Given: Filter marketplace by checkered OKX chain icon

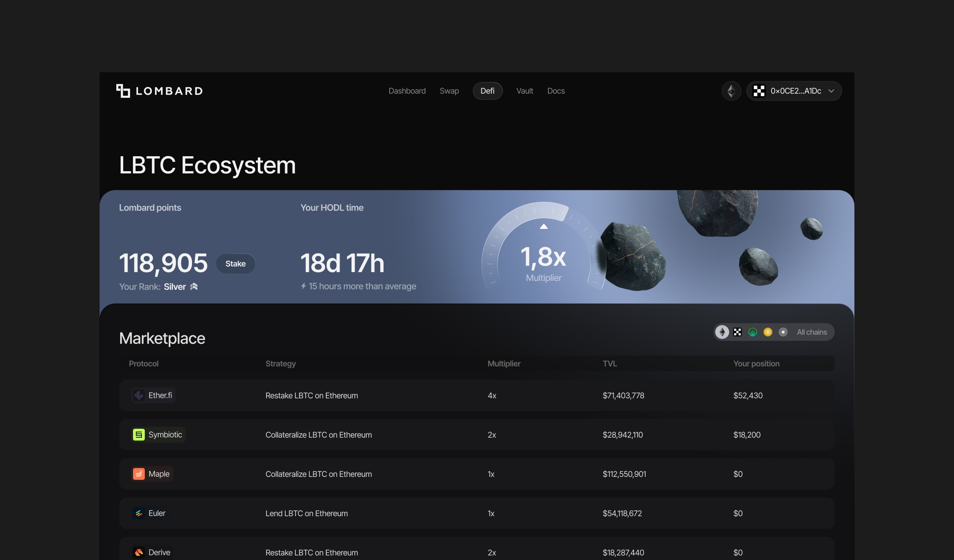Looking at the screenshot, I should [737, 332].
